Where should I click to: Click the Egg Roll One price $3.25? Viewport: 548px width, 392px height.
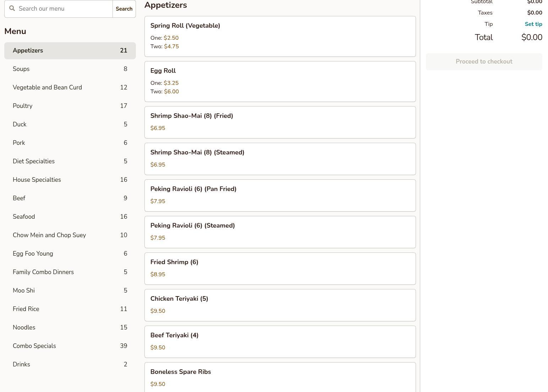coord(171,83)
